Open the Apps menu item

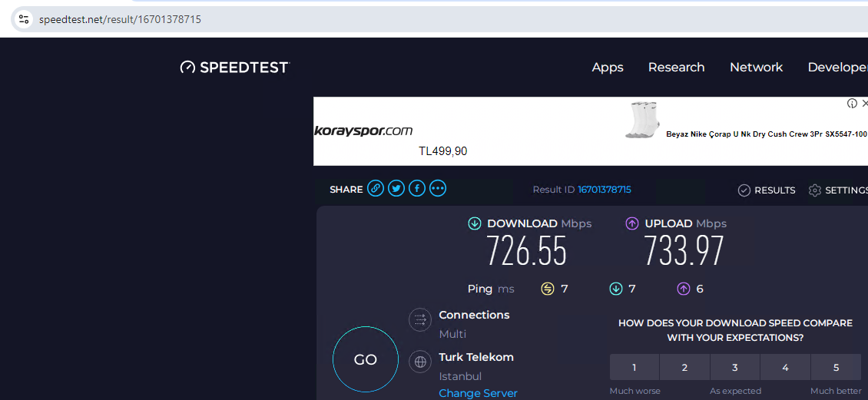click(608, 68)
